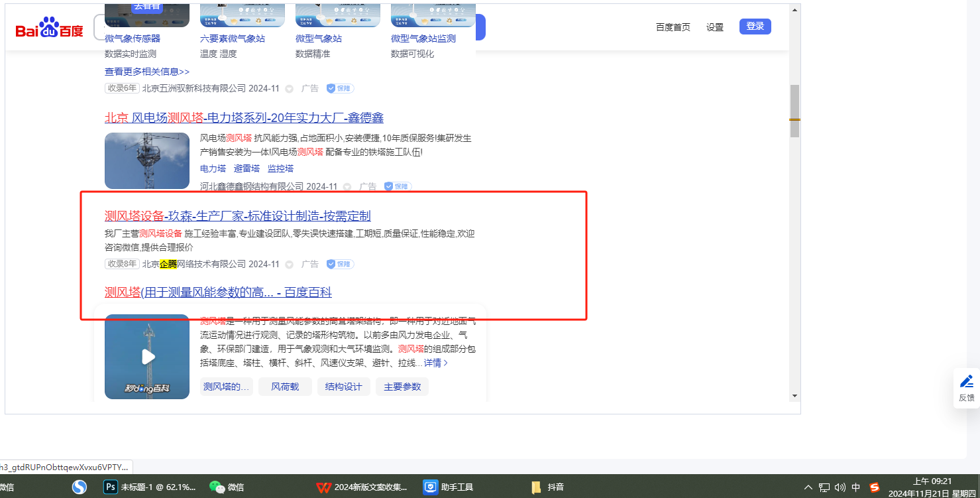Click the 六要素微气象站 product thumbnail
The height and width of the screenshot is (498, 980).
click(x=243, y=15)
